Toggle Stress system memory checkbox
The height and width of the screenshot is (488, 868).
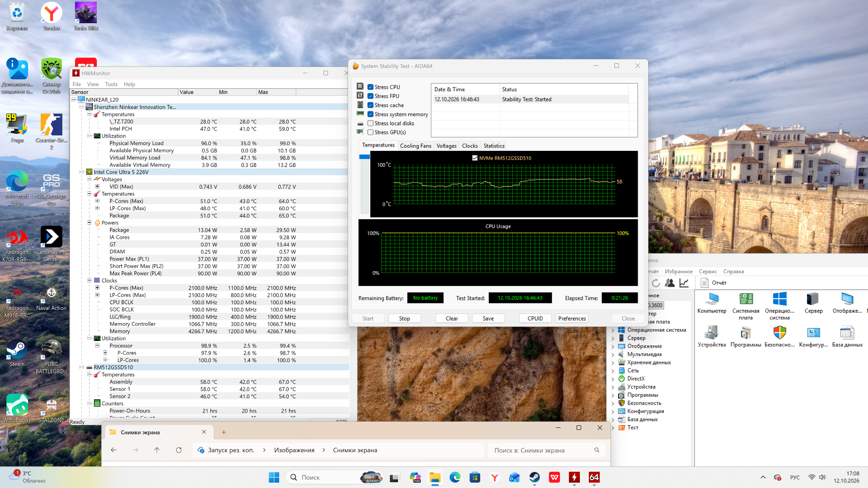tap(370, 114)
